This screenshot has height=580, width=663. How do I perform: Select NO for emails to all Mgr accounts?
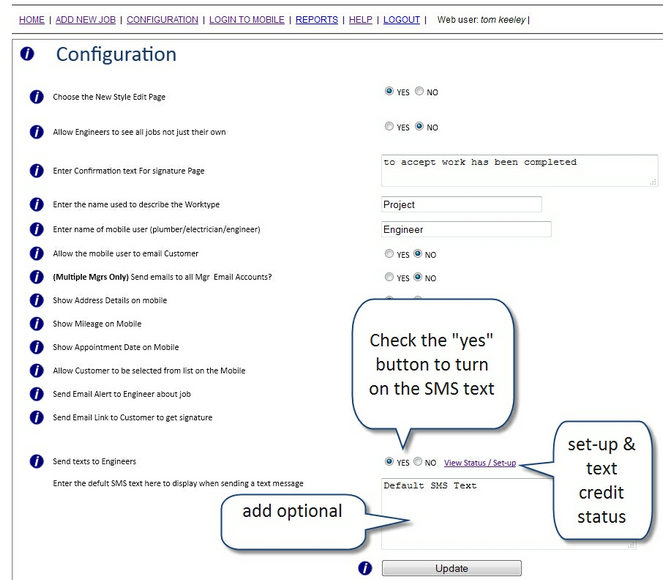pos(418,276)
